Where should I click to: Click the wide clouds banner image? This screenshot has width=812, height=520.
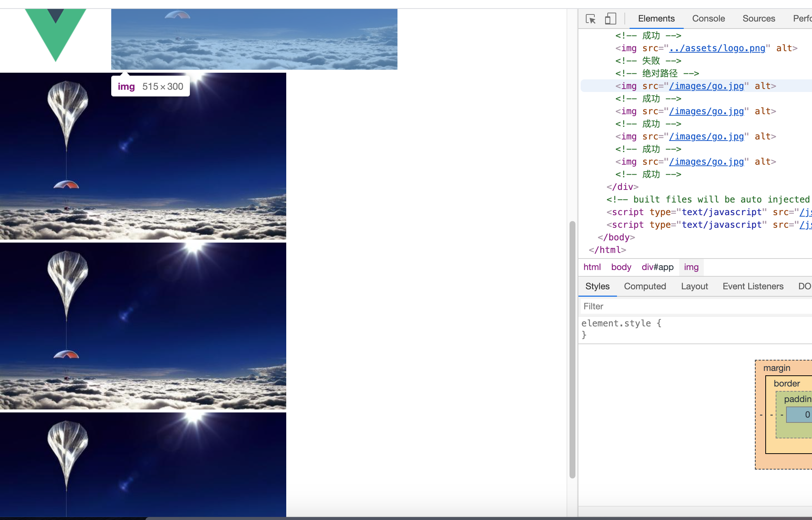254,39
